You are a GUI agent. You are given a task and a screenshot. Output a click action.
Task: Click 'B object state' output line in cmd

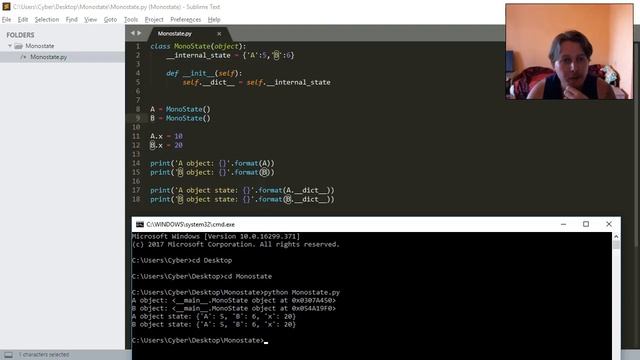point(214,324)
